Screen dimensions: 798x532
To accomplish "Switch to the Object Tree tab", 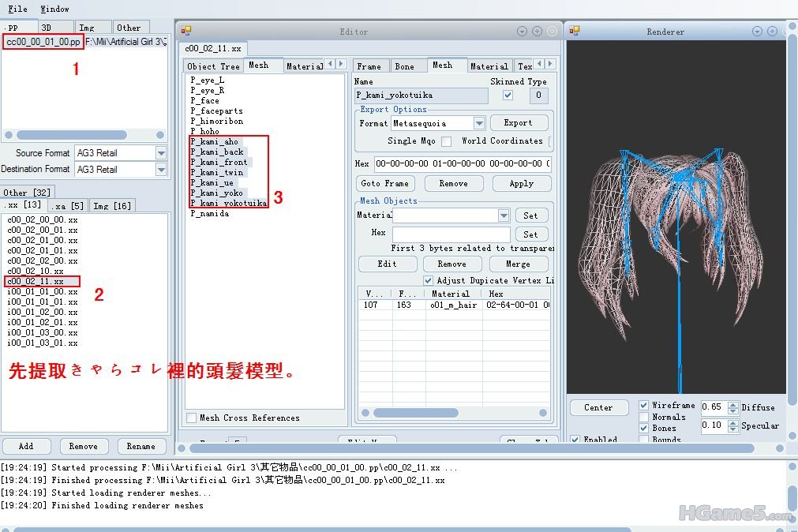I will pos(213,66).
